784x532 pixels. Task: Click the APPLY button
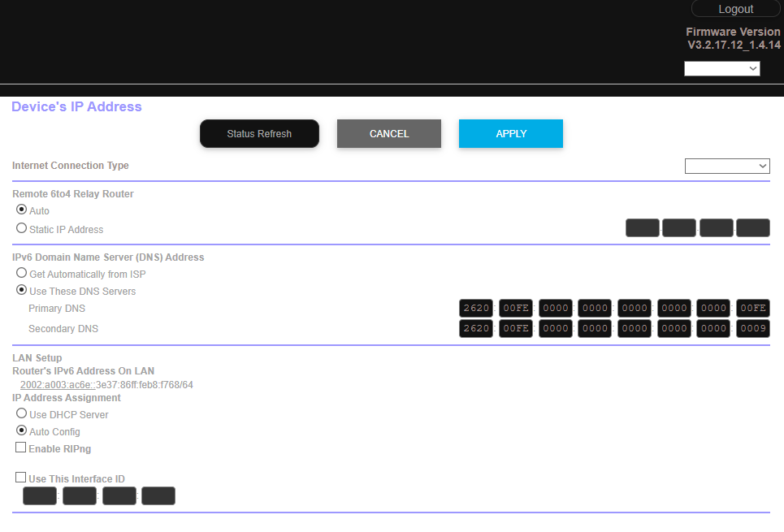coord(511,134)
